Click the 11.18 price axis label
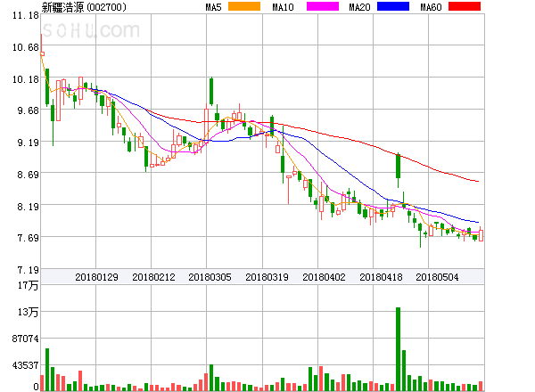 click(x=26, y=15)
